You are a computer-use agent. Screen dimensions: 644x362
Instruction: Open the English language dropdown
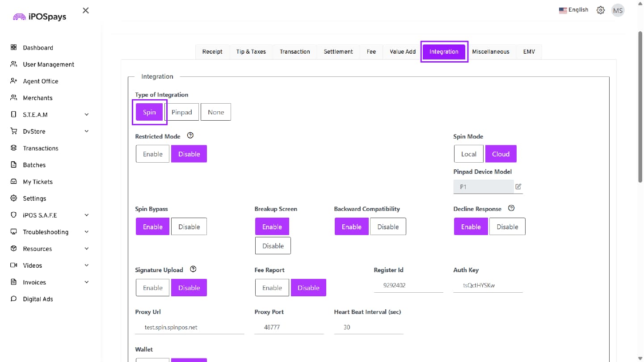pos(573,10)
